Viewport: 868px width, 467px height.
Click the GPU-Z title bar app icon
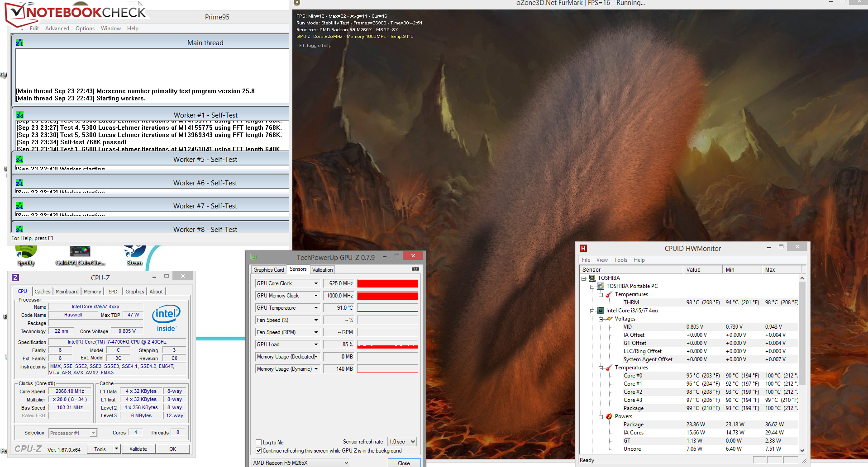click(254, 257)
